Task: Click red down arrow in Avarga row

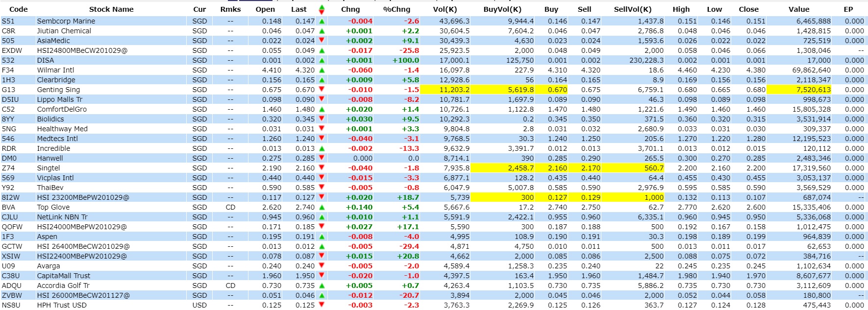Action: (x=322, y=265)
